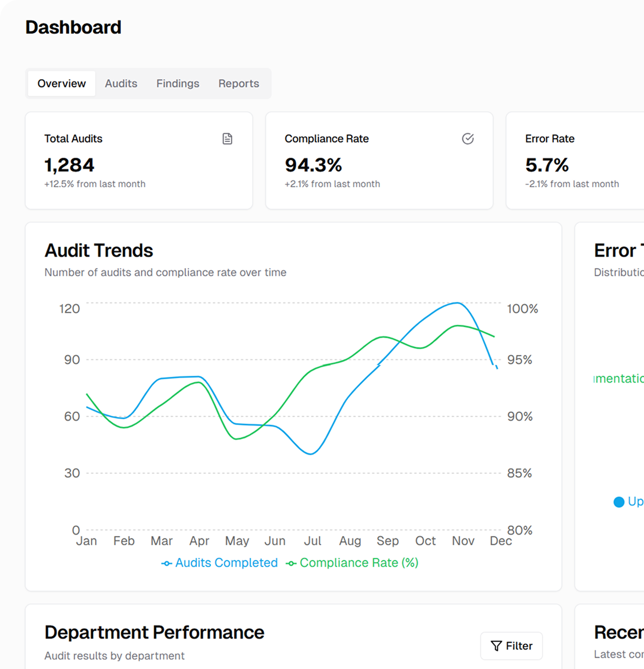
Task: Click the Audit Trends chart title
Action: click(x=99, y=250)
